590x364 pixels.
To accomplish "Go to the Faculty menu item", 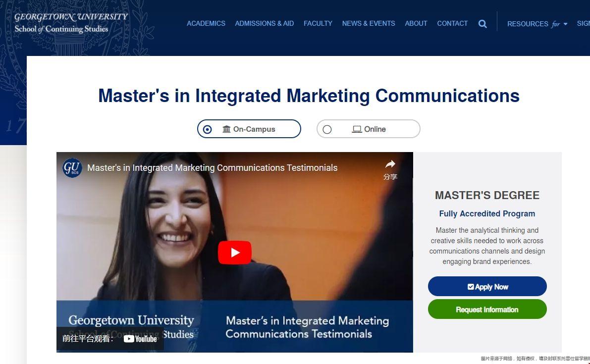I will [x=318, y=23].
